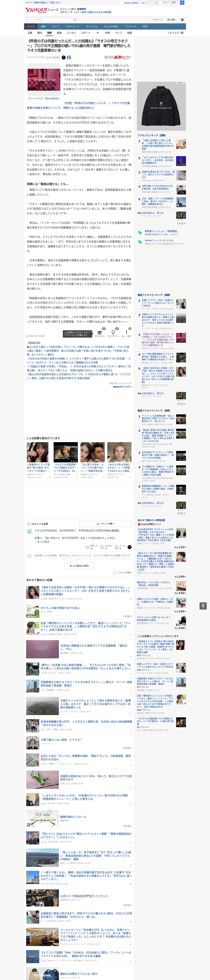Click the comment count icon showing 14
This screenshot has width=210, height=980.
(x=49, y=57)
